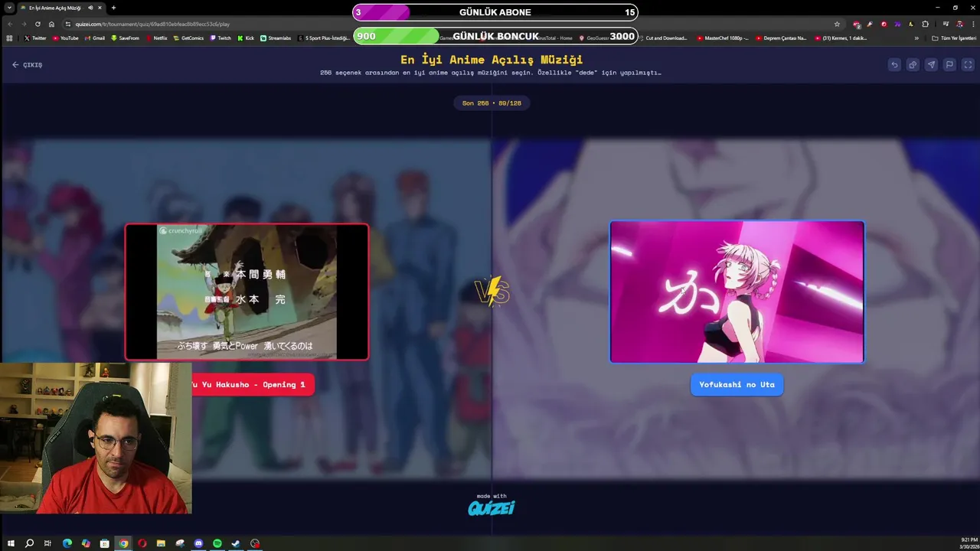Open the Kick bookmark
Screen dimensions: 980x551
tap(246, 37)
